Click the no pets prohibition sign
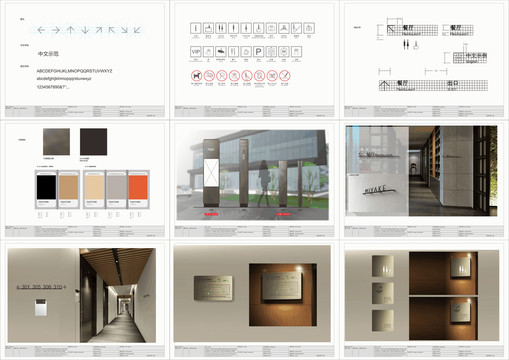Screen dimensions: 509x360 [196, 76]
